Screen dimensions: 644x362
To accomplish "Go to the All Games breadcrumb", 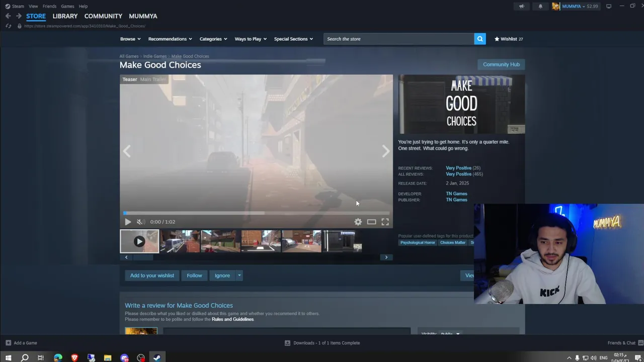I will [129, 56].
